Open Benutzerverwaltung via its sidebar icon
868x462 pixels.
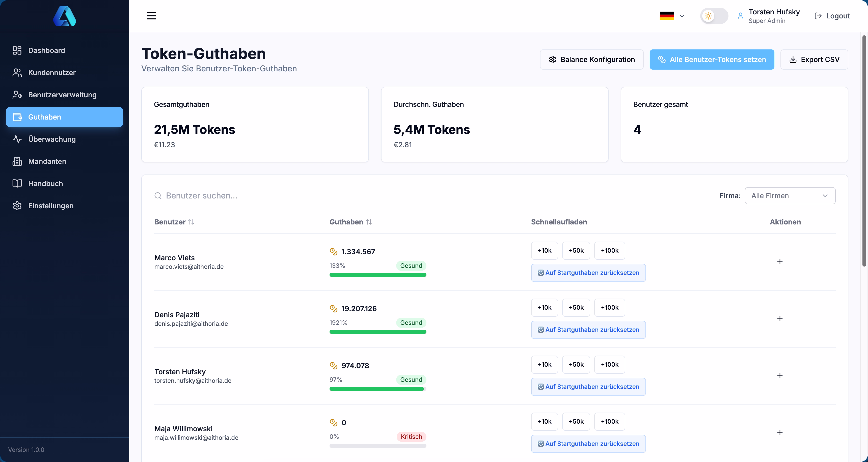click(17, 95)
